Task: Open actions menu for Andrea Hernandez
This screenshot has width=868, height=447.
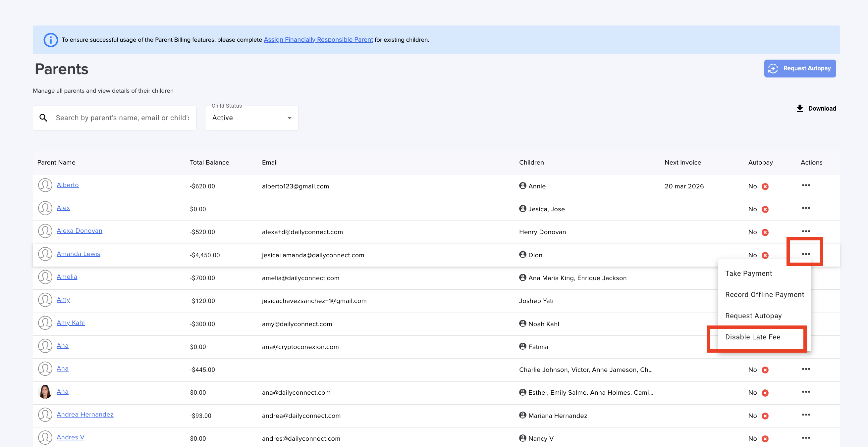Action: 806,415
